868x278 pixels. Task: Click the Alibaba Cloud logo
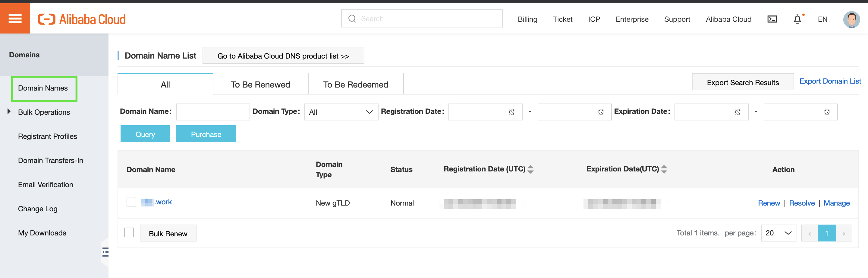[x=82, y=19]
